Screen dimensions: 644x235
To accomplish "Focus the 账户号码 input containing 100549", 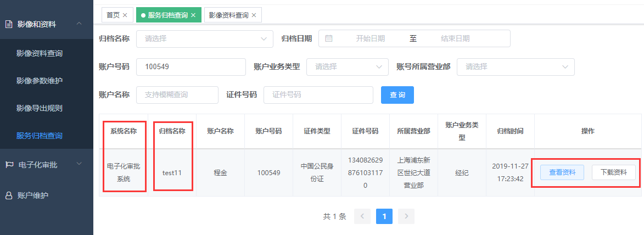I will (191, 66).
